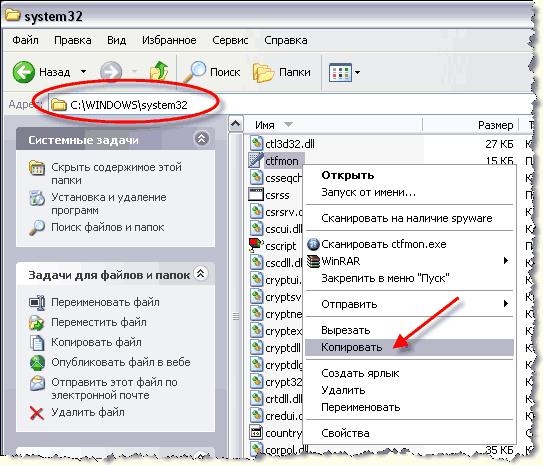Select the crtdll.dll file icon
The width and height of the screenshot is (543, 465).
(256, 398)
